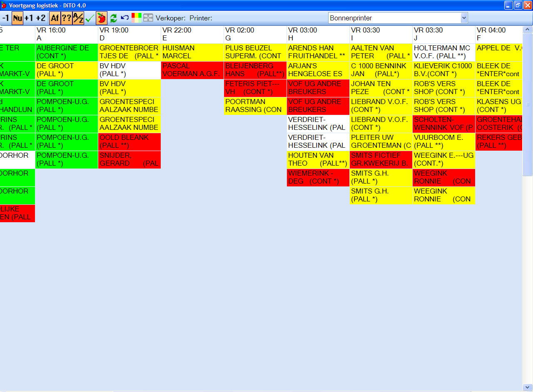
Task: Select the JOHAN TEN PEZE cell
Action: (x=381, y=88)
